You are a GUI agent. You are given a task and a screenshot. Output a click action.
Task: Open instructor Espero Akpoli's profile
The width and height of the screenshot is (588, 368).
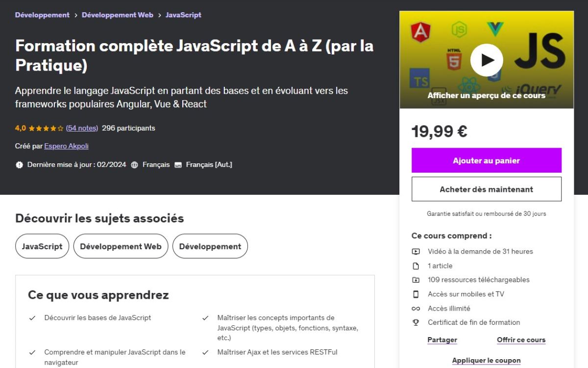66,146
